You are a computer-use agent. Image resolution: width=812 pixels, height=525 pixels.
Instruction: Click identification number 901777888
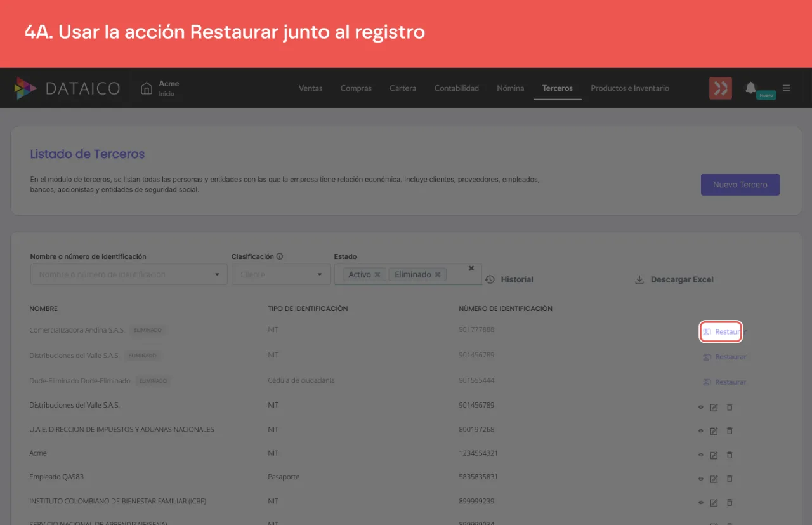[476, 330]
